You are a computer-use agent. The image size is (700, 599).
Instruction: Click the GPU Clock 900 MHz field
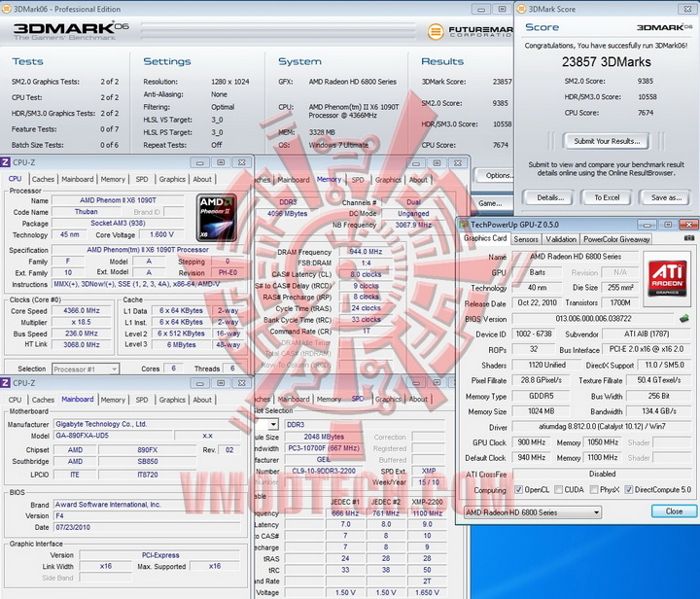click(531, 442)
